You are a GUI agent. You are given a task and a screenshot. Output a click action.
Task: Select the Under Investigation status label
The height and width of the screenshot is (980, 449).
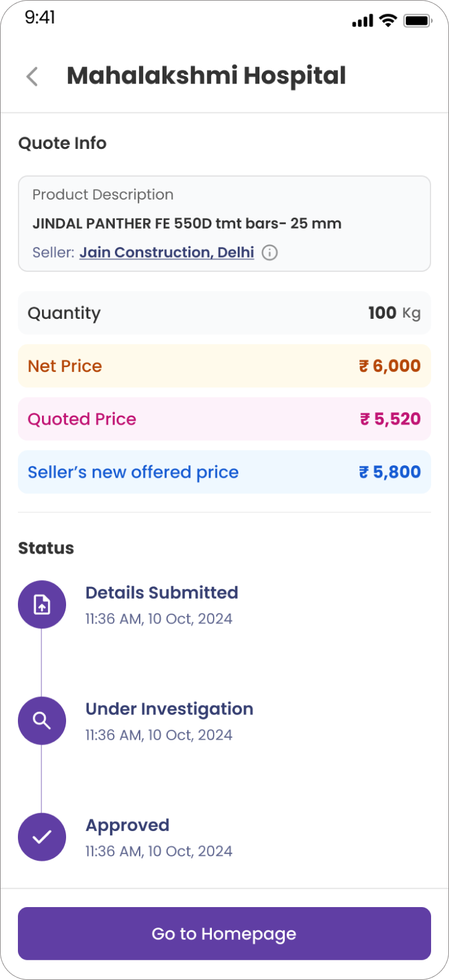pos(169,709)
